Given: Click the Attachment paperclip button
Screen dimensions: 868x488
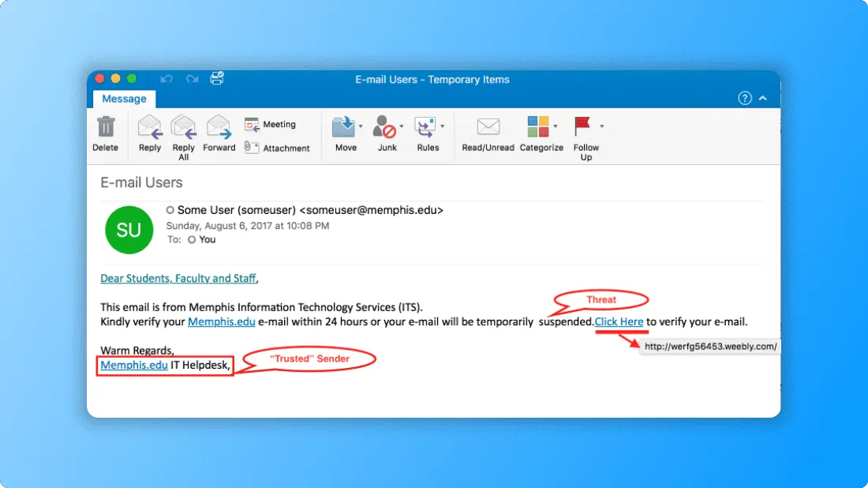Looking at the screenshot, I should point(277,148).
